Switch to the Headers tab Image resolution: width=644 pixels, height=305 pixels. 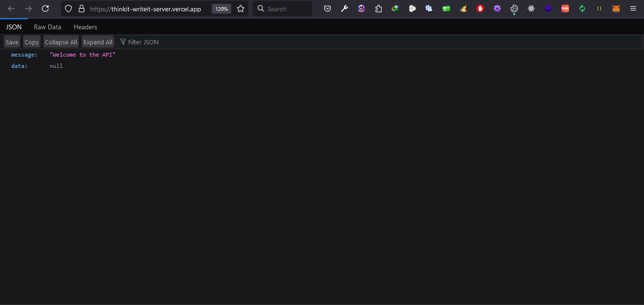pyautogui.click(x=85, y=27)
